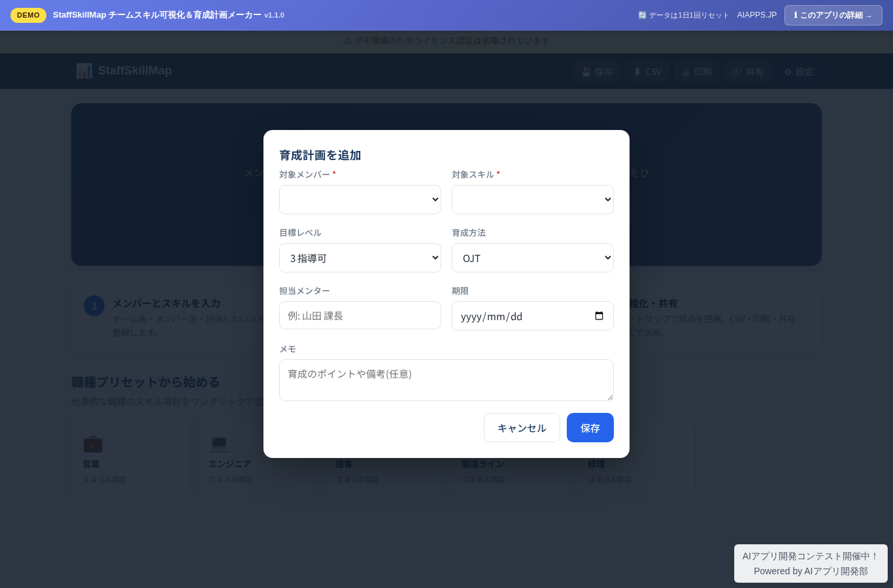Click the 職種プリセットから始める heading

(x=146, y=382)
